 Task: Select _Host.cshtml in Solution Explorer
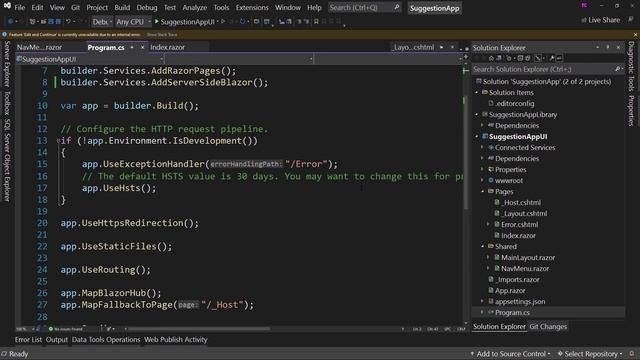[x=522, y=202]
